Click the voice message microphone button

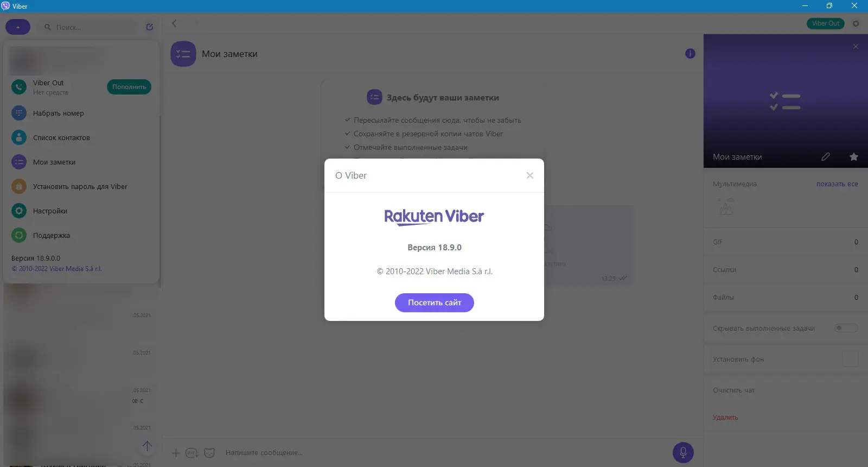tap(683, 452)
